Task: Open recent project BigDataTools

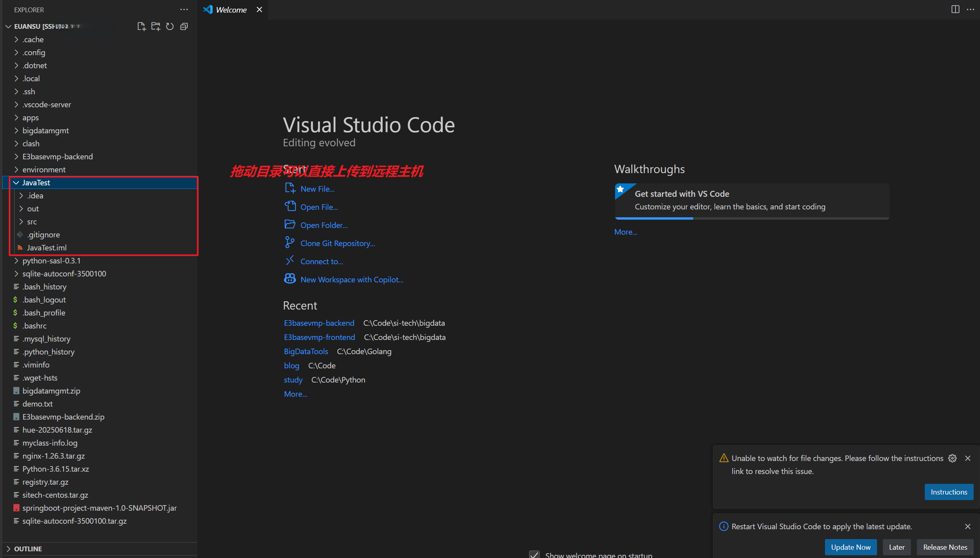Action: (x=306, y=351)
